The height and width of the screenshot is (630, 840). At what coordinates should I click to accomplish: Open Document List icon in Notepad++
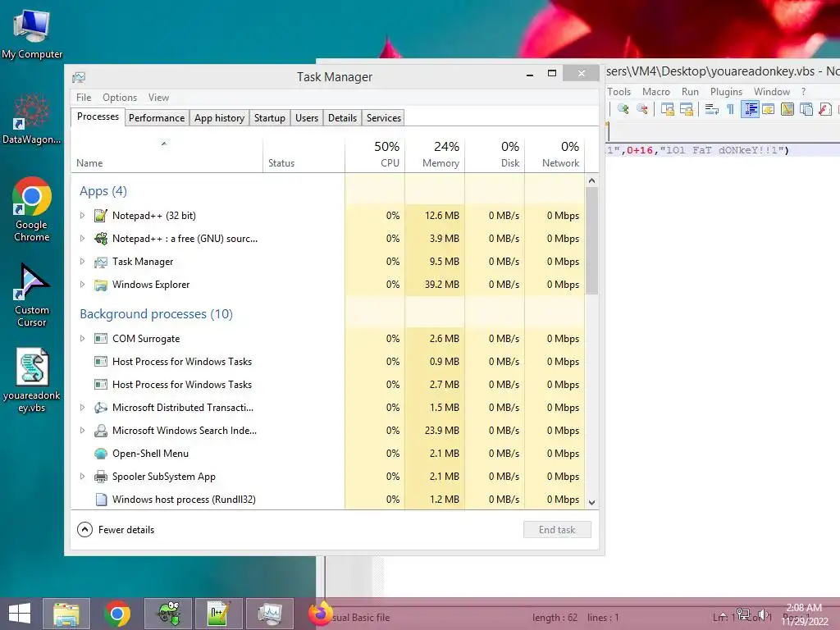click(806, 109)
